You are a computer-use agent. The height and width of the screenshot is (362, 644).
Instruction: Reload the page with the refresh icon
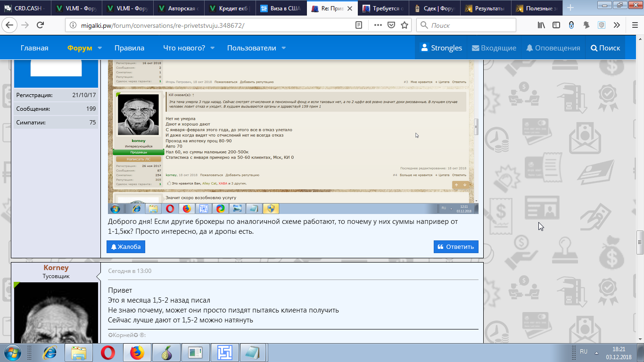pyautogui.click(x=41, y=25)
